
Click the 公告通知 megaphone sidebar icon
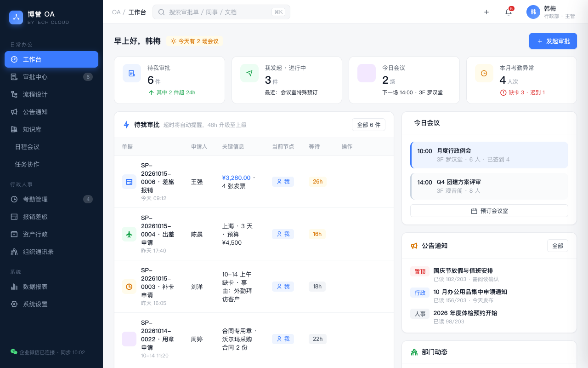coord(14,112)
